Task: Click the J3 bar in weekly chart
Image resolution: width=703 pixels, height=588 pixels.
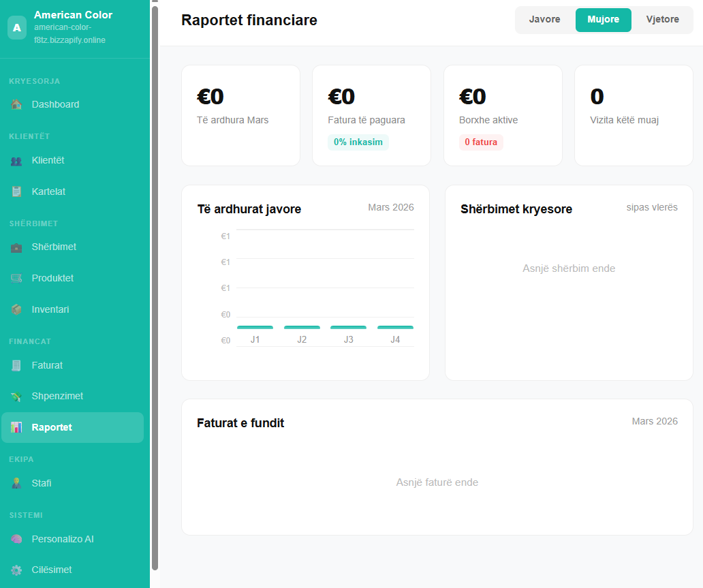Action: pos(348,328)
